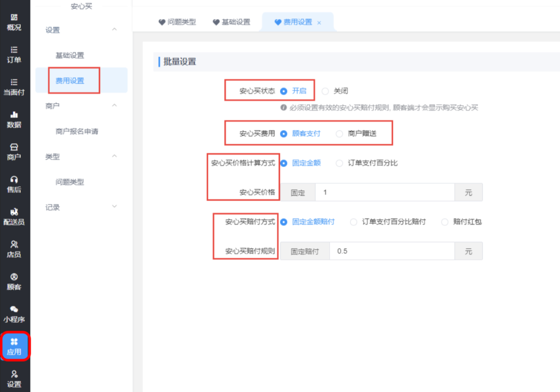560x392 pixels.
Task: Click the 安心买价格 input field
Action: [384, 192]
